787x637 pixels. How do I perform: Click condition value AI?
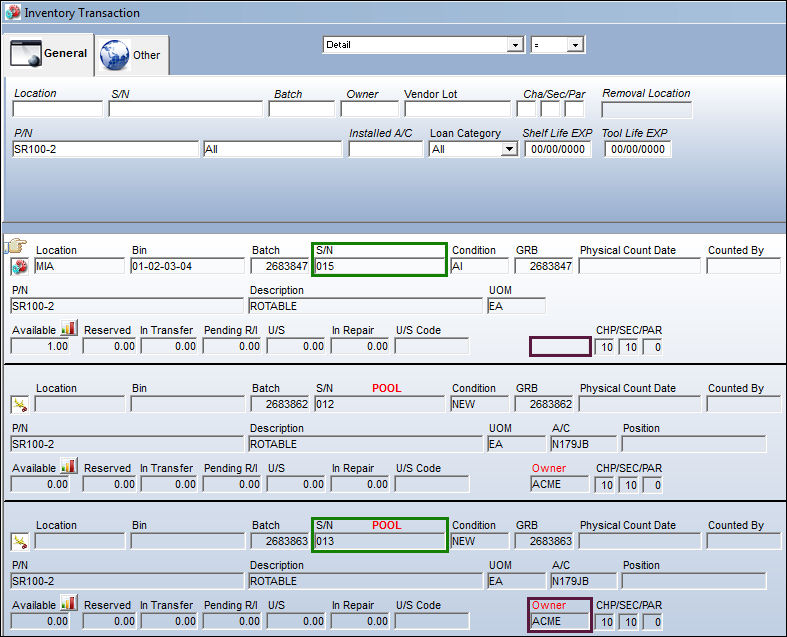[479, 266]
